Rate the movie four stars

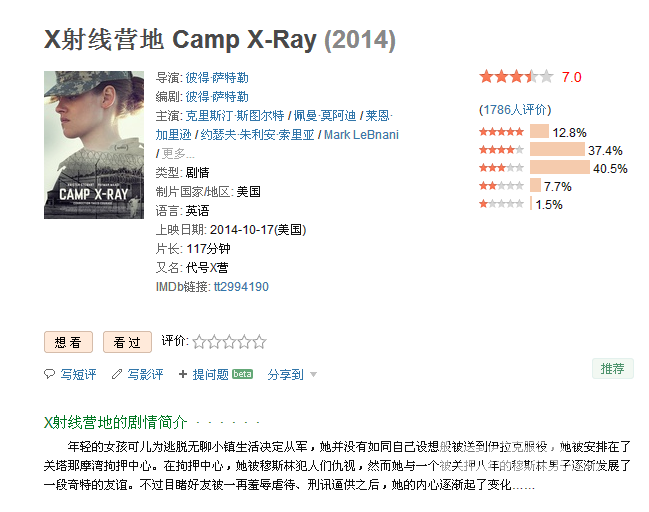245,342
